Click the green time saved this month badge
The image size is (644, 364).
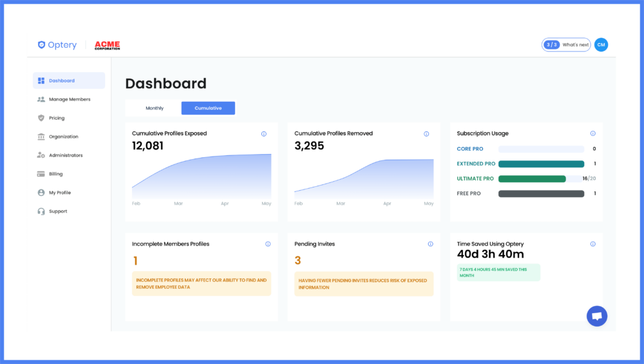coord(498,273)
